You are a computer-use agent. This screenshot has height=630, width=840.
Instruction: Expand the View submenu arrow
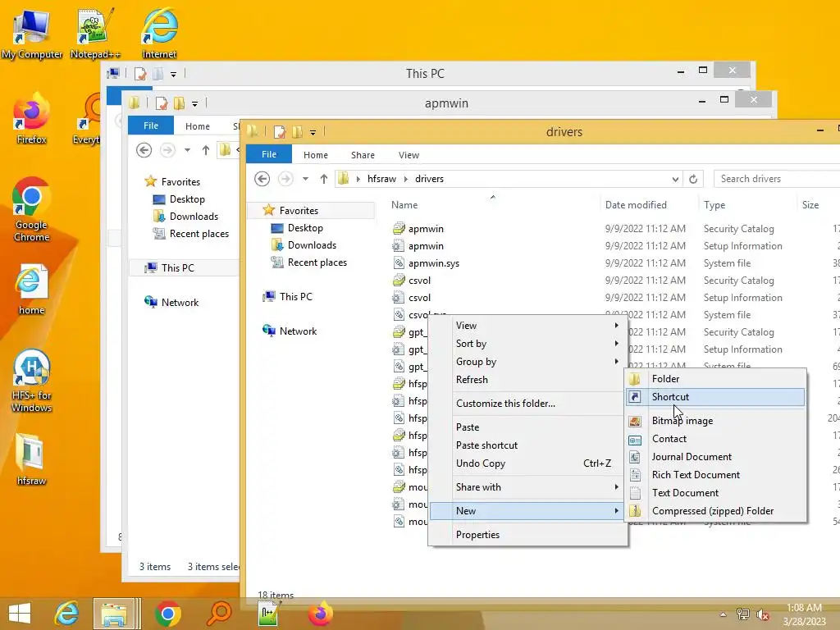(x=617, y=325)
